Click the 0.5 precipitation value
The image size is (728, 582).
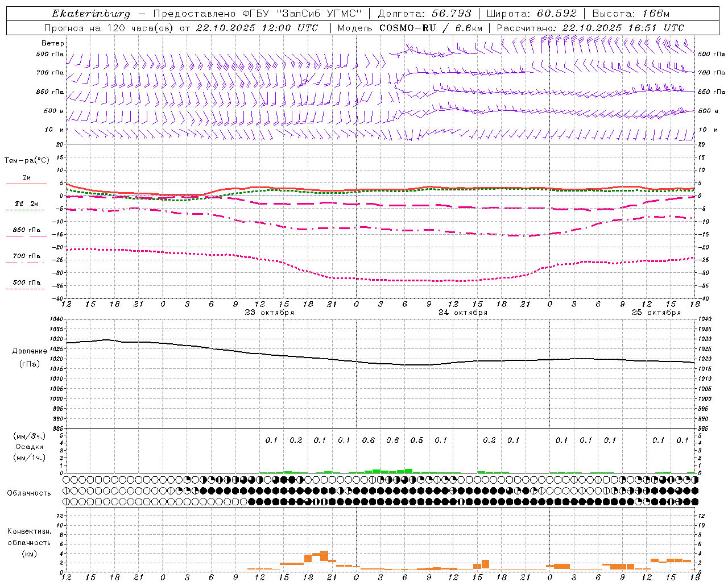click(x=417, y=440)
